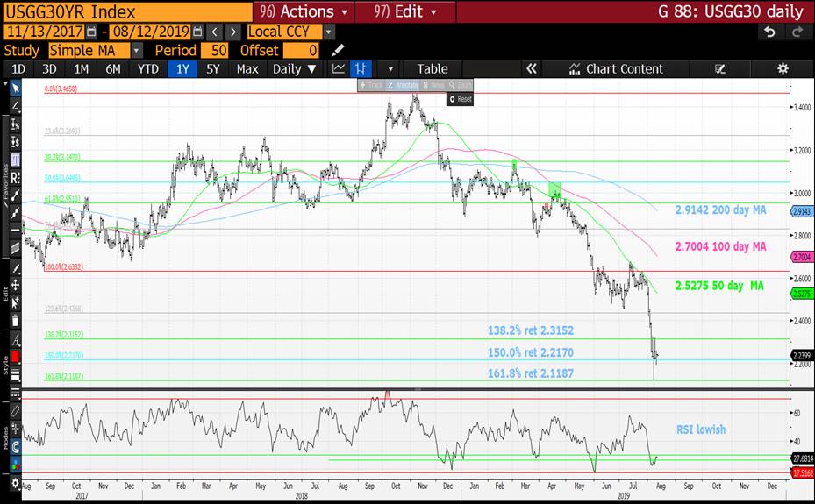The height and width of the screenshot is (504, 815).
Task: Open Chart Content panel
Action: click(x=616, y=68)
